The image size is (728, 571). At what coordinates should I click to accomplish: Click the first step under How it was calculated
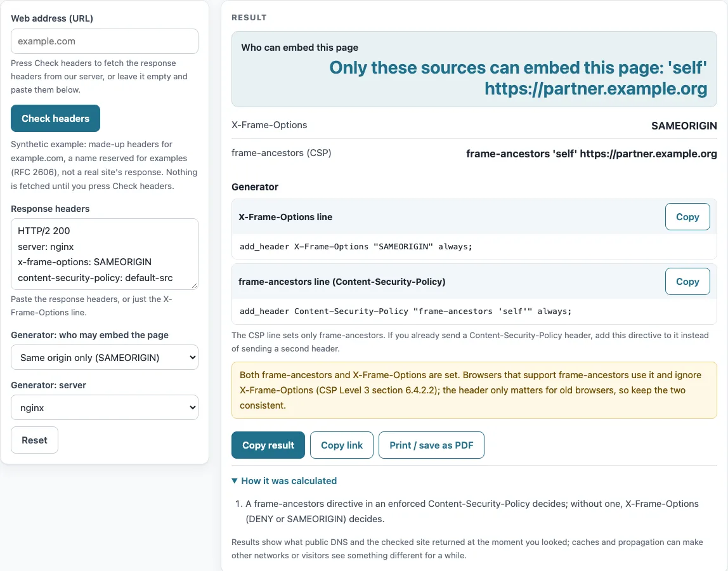472,511
